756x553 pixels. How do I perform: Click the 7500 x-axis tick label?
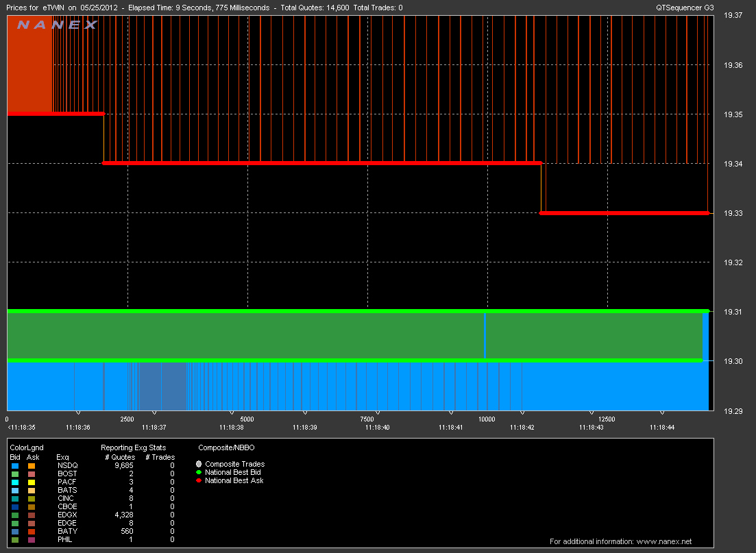(367, 419)
